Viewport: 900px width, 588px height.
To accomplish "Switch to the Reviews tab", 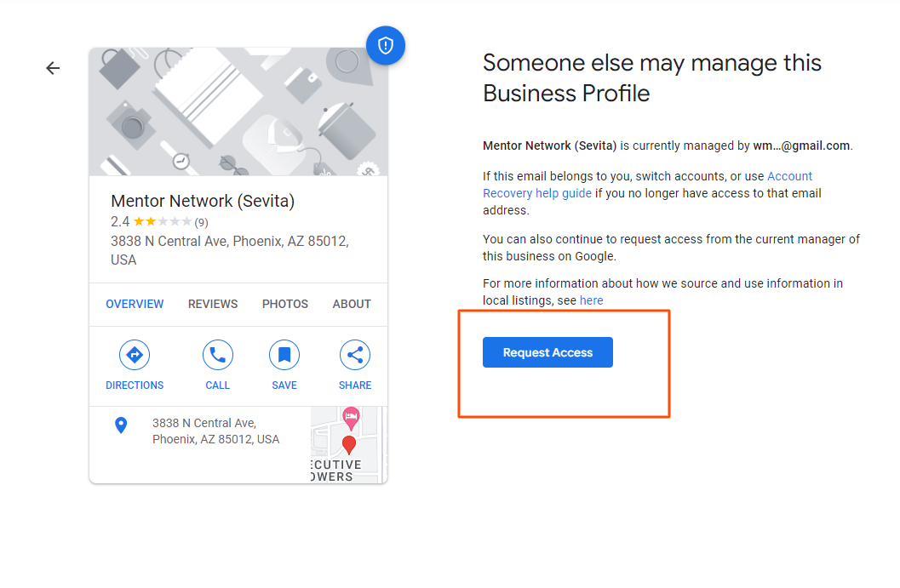I will tap(213, 304).
